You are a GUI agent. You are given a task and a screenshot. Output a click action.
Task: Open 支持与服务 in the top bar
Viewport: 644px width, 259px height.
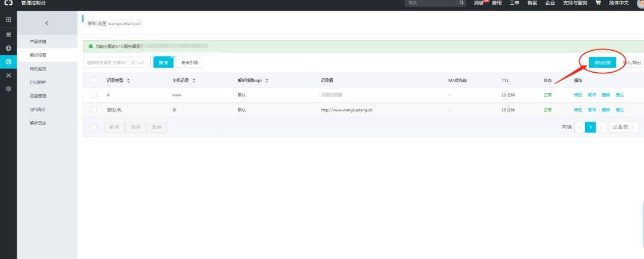(575, 3)
